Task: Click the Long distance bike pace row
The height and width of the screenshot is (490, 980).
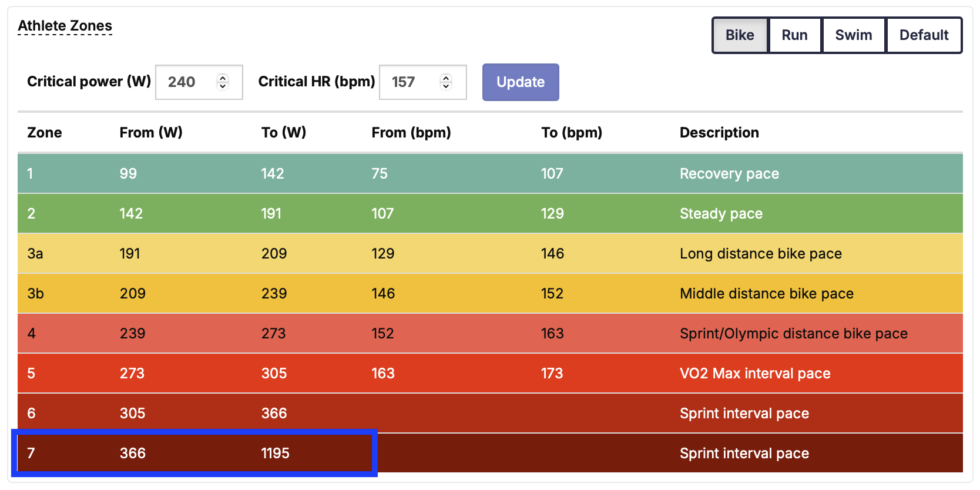Action: coord(490,253)
